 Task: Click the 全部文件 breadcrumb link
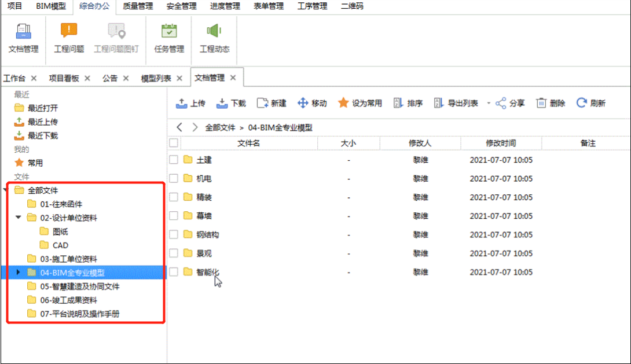[x=221, y=127]
